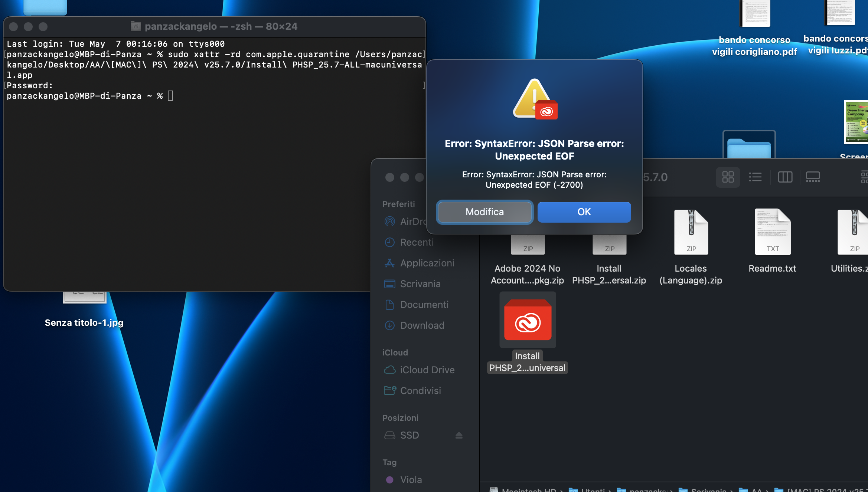
Task: Click Scrivania in the Finder path bar
Action: (x=702, y=490)
